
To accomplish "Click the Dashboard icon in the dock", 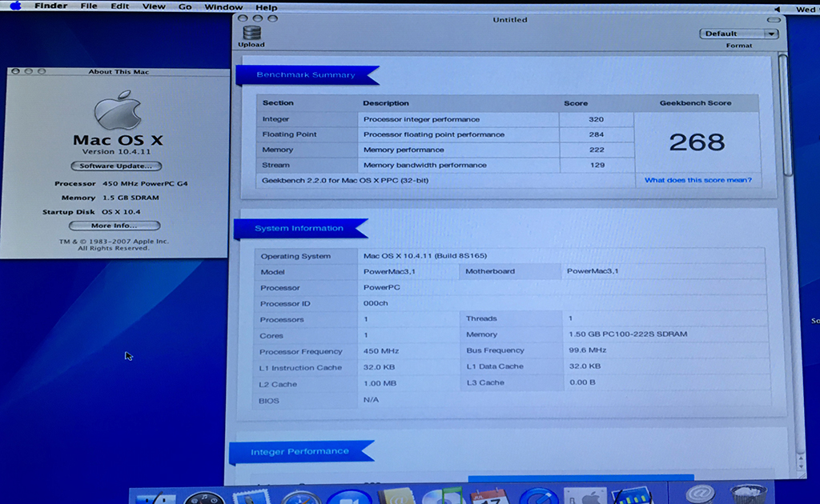I will point(204,498).
